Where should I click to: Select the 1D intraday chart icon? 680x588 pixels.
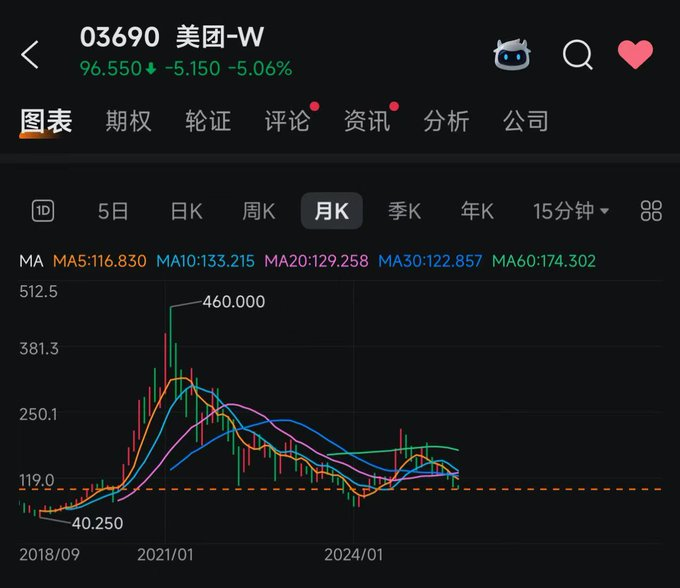coord(43,211)
